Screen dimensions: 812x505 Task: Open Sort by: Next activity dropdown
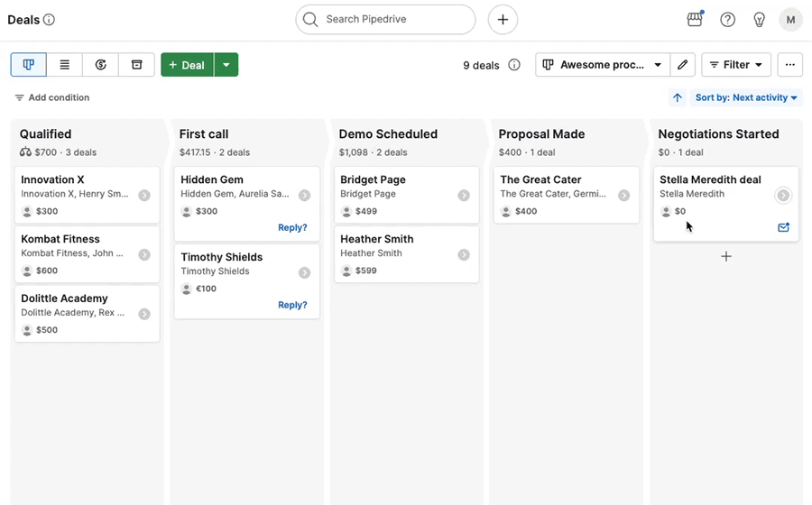click(x=746, y=97)
